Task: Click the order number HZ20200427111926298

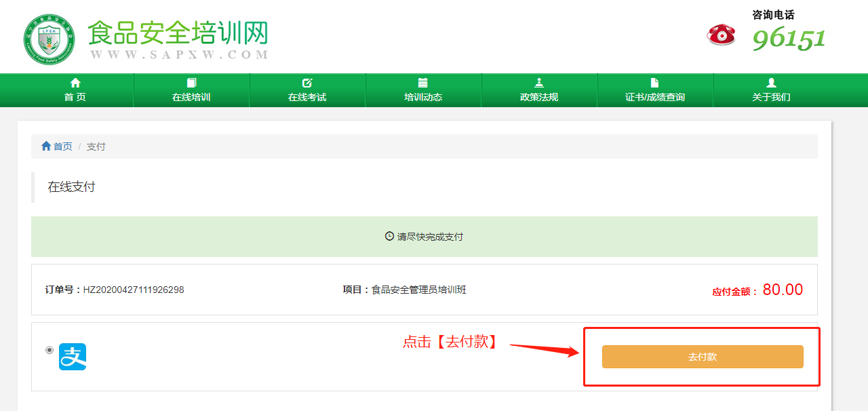Action: pyautogui.click(x=134, y=290)
